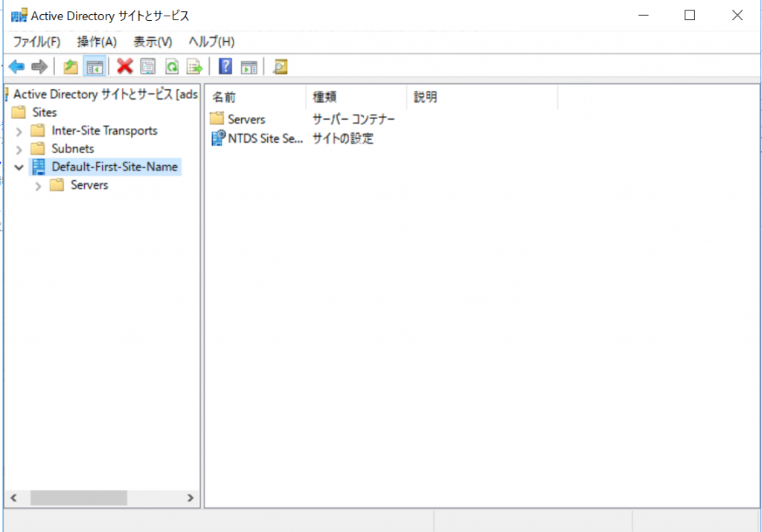Image resolution: width=762 pixels, height=532 pixels.
Task: Select the Active Directory サイトとサービス root node
Action: tap(105, 94)
